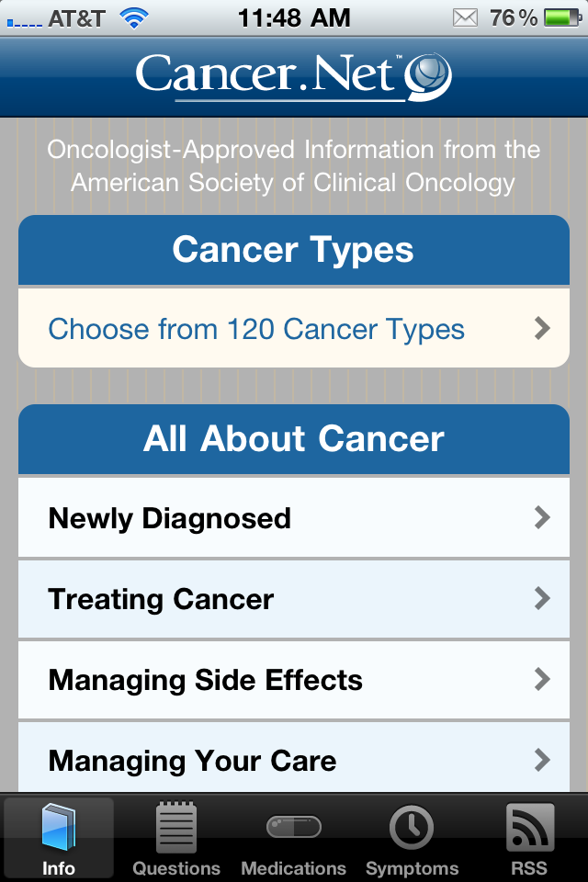Tap the All About Cancer header
The height and width of the screenshot is (882, 588).
(x=294, y=439)
